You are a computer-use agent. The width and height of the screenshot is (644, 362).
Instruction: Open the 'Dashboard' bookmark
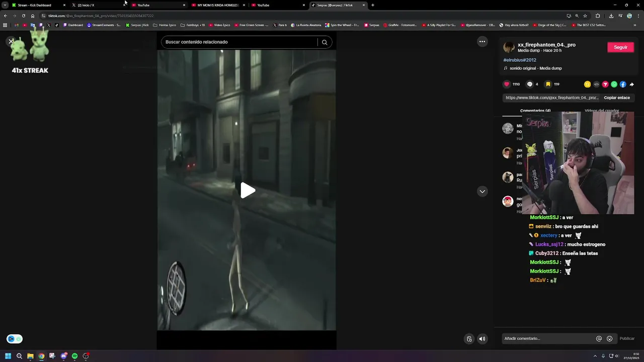73,25
